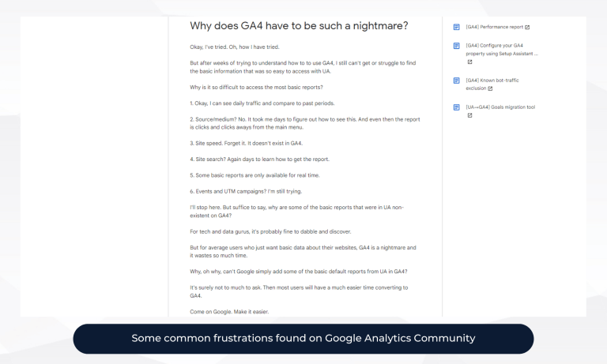Click the "Come on Google. Make it easier." line
607x364 pixels.
tap(229, 312)
